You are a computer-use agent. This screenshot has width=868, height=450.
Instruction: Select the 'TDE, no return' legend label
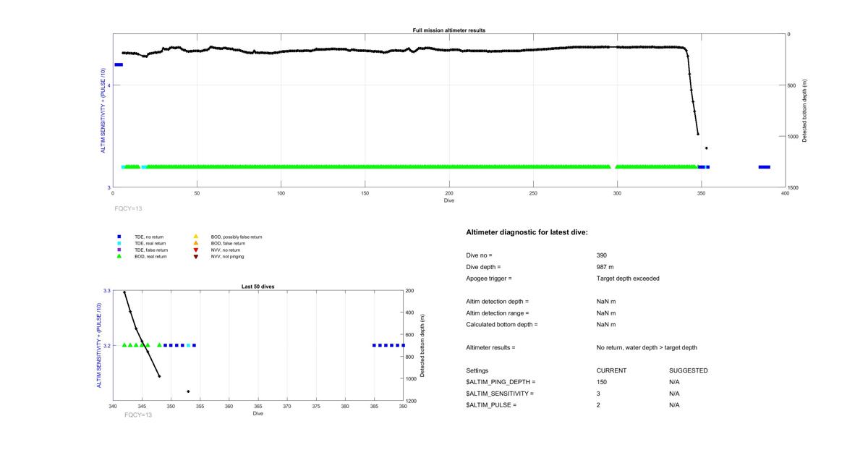tap(150, 237)
